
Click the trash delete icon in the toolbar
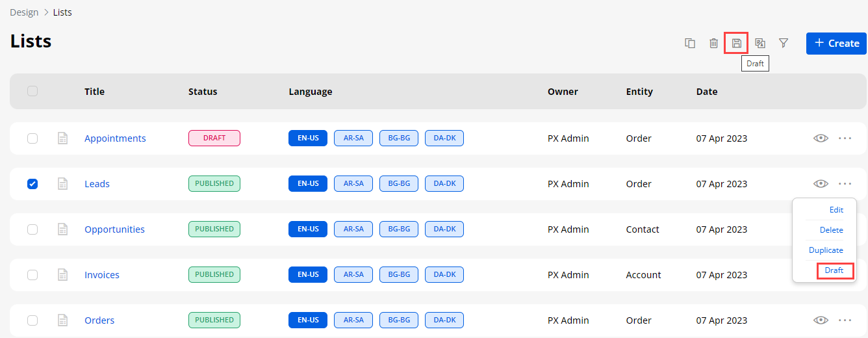tap(713, 44)
